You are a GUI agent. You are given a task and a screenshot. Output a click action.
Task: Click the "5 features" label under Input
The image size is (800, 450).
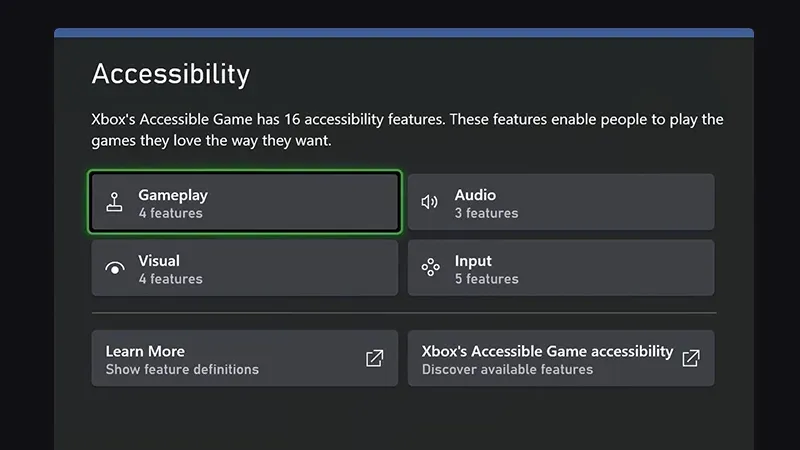pos(486,279)
